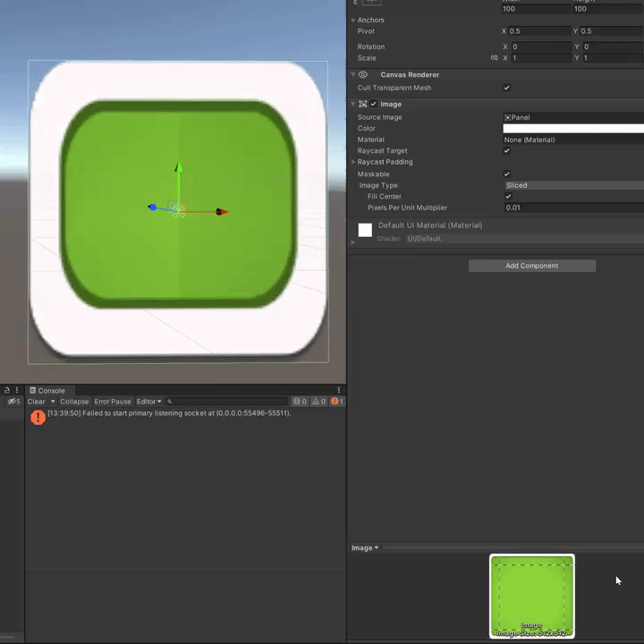Click the Image component icon

362,104
